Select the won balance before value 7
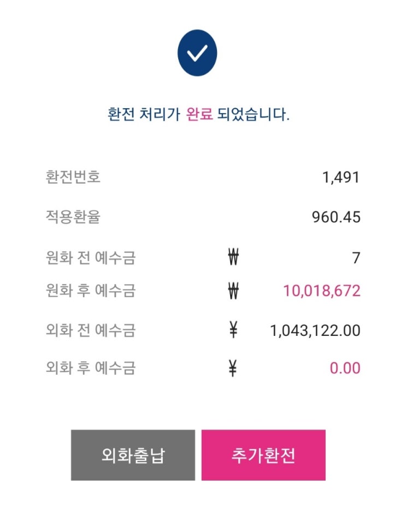406x532 pixels. coord(356,258)
